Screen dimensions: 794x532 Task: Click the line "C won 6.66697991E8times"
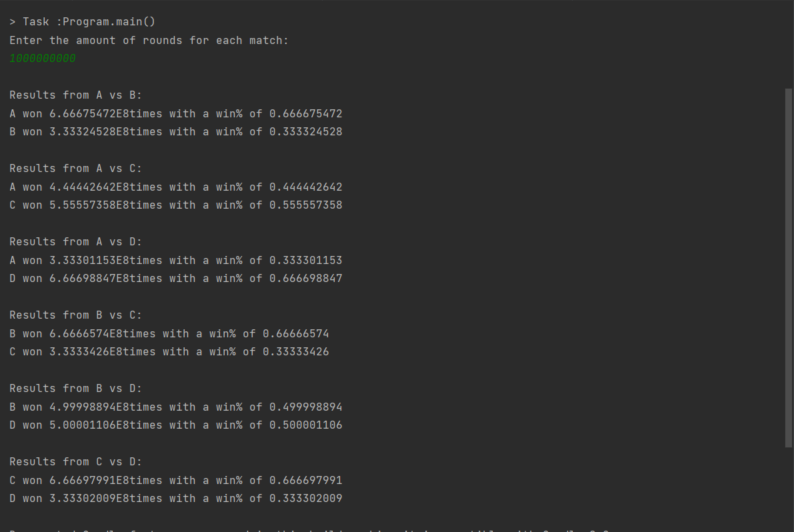pos(175,481)
